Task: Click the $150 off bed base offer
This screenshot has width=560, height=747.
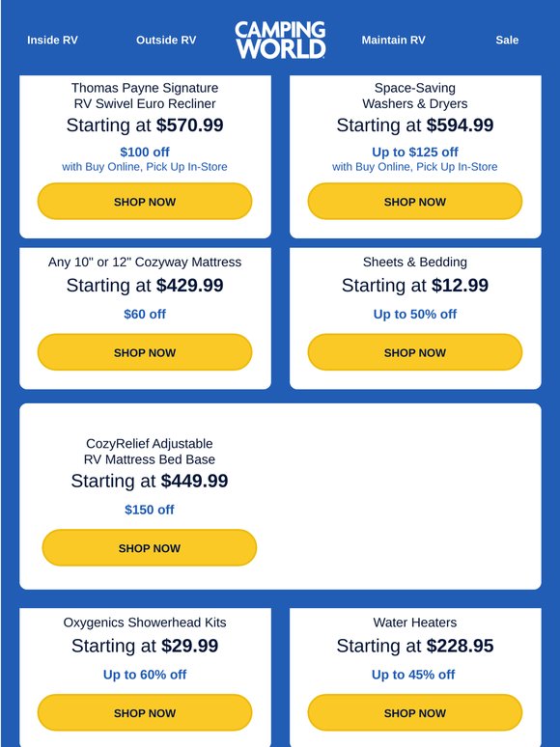Action: click(x=150, y=510)
